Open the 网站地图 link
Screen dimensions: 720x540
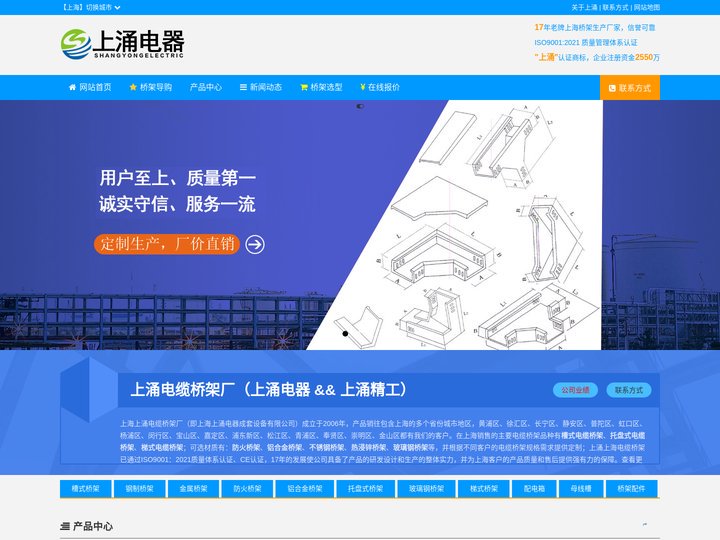click(647, 7)
